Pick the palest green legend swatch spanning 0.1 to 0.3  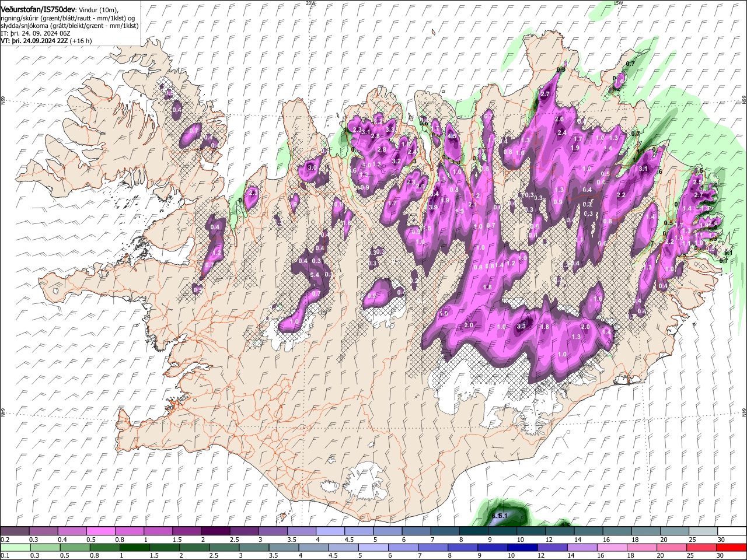tap(15, 547)
